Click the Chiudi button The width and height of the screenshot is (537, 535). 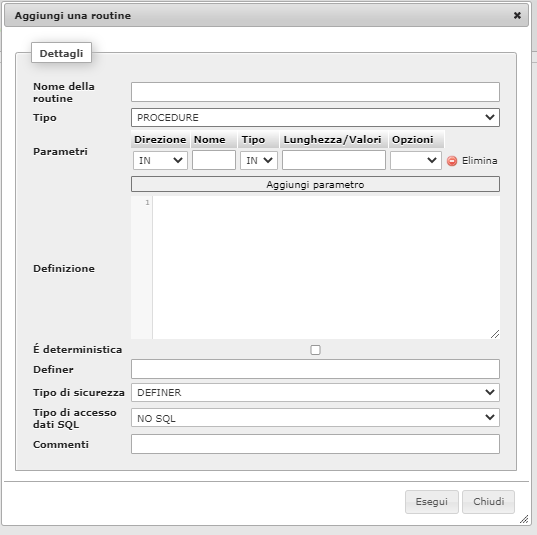click(488, 502)
